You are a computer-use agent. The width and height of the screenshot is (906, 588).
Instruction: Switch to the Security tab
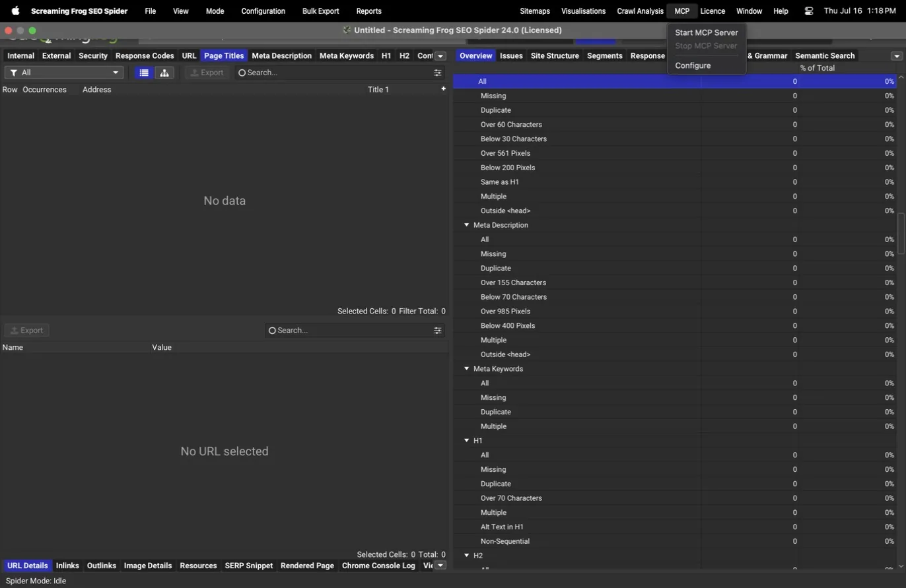[x=93, y=56]
